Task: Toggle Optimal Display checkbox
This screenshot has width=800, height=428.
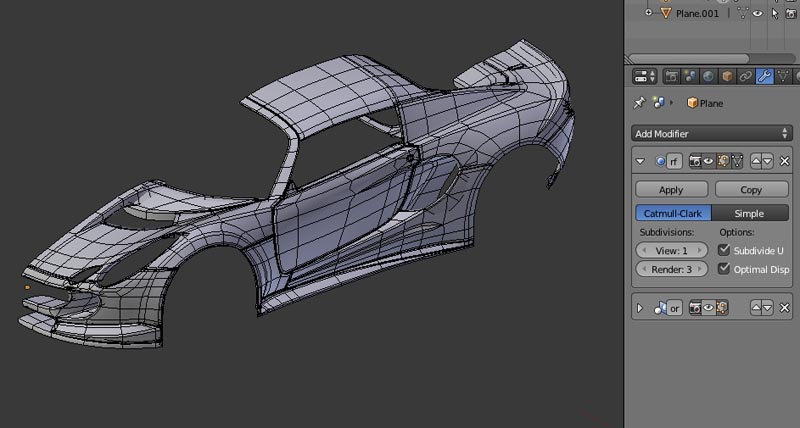Action: [x=725, y=269]
